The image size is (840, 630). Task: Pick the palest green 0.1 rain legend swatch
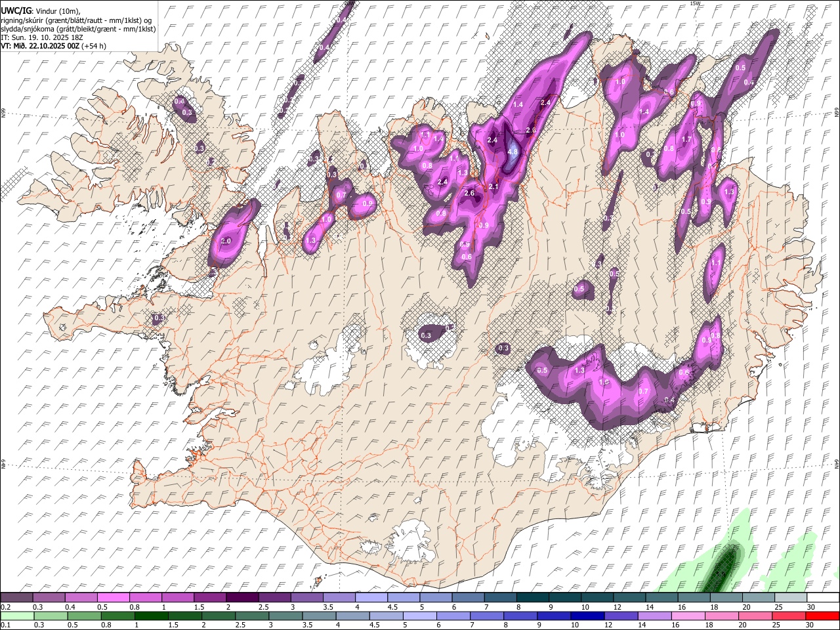click(x=16, y=616)
